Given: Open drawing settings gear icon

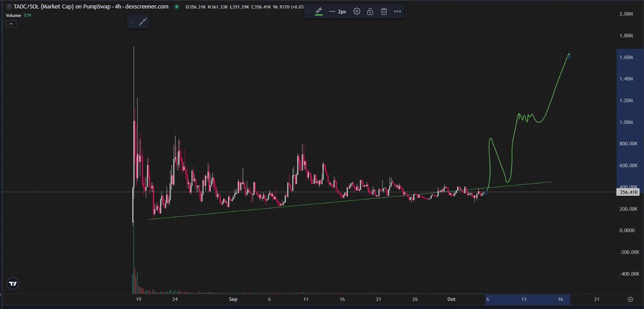Looking at the screenshot, I should [357, 11].
